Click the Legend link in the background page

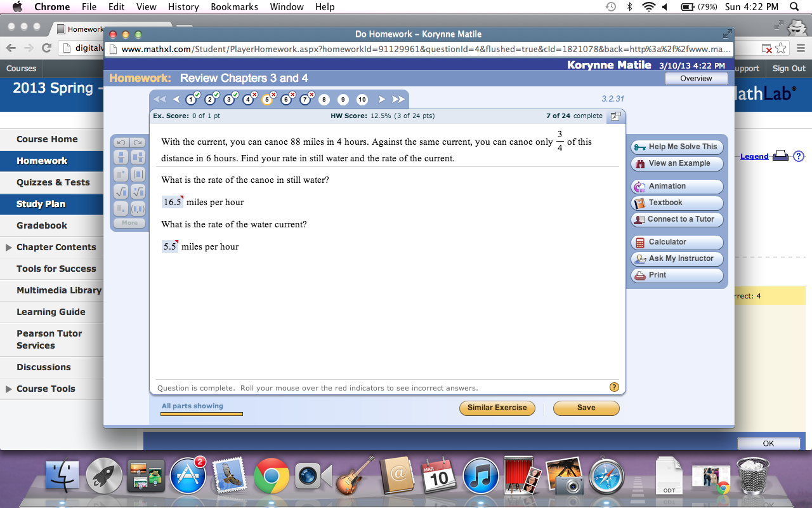coord(754,156)
